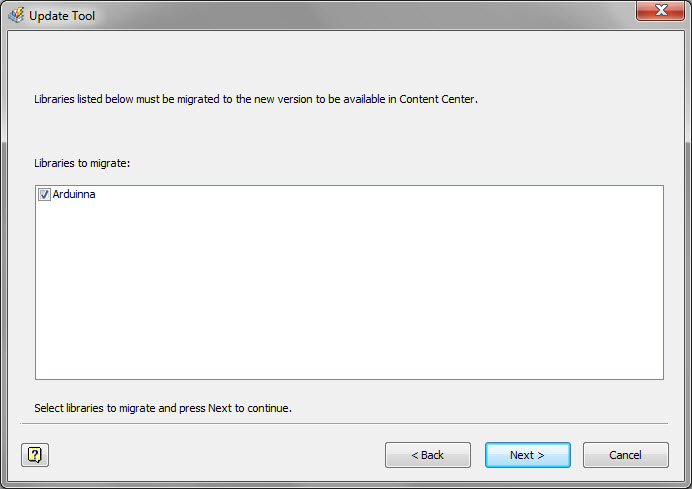This screenshot has width=692, height=489.
Task: Click the Update Tool title text
Action: (x=62, y=16)
